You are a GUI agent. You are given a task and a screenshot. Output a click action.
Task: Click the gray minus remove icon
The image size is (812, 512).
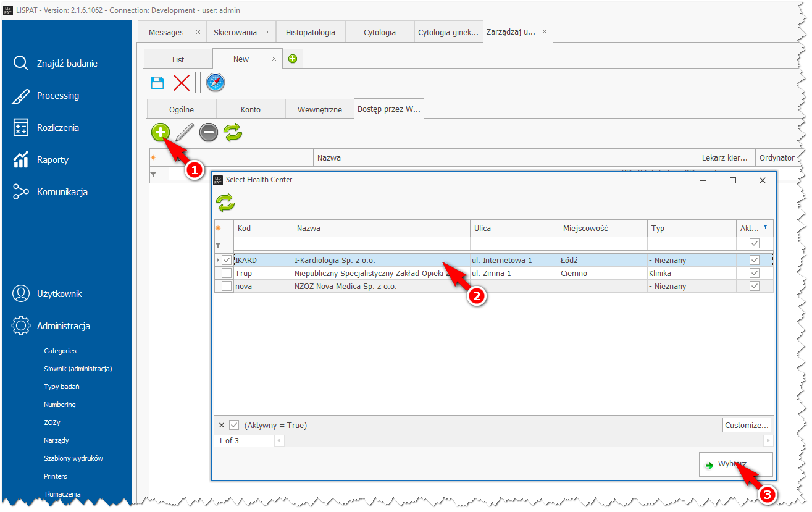coord(209,132)
